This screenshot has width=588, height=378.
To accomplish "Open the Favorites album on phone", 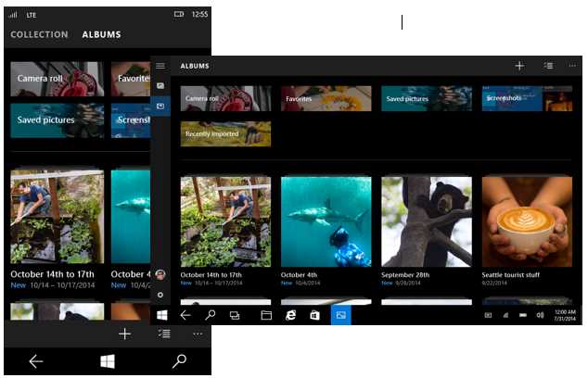I will (131, 79).
